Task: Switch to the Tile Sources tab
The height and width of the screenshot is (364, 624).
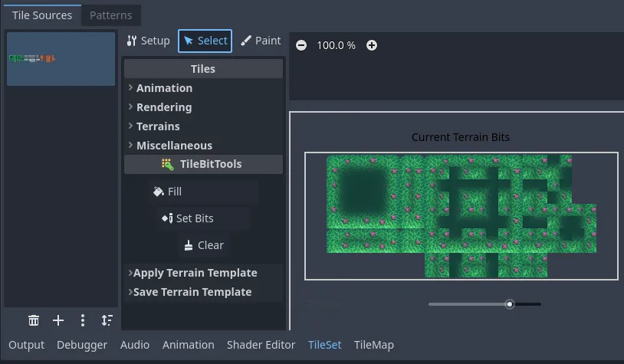Action: click(42, 15)
